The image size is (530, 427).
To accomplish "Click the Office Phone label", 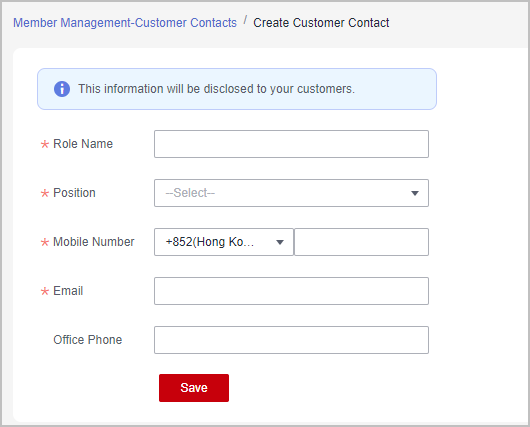I will click(x=88, y=340).
